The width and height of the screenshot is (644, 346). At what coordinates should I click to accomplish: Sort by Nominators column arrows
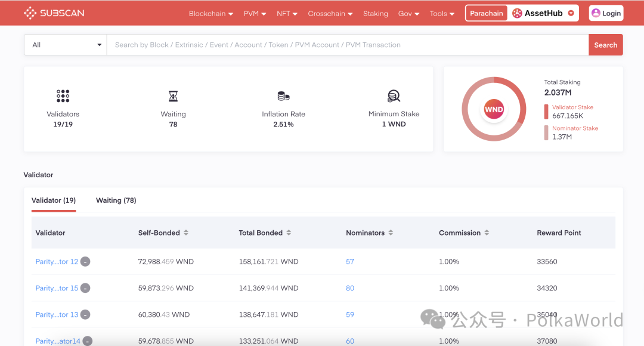391,233
